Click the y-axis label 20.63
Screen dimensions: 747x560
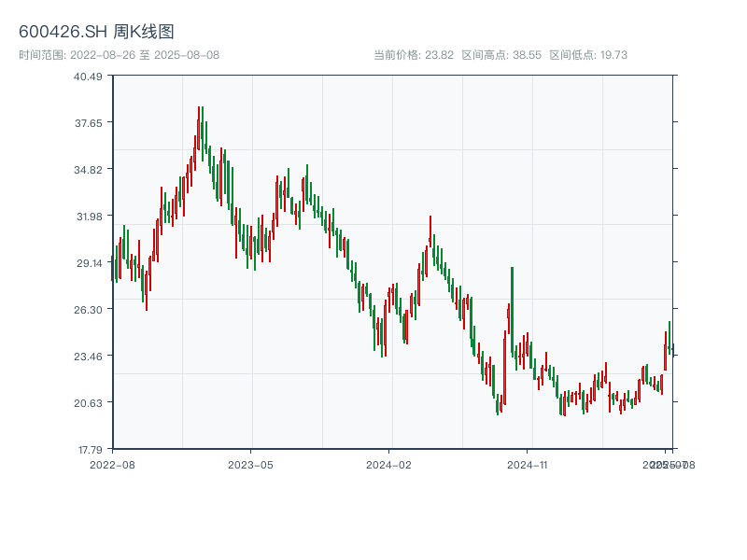click(x=88, y=403)
